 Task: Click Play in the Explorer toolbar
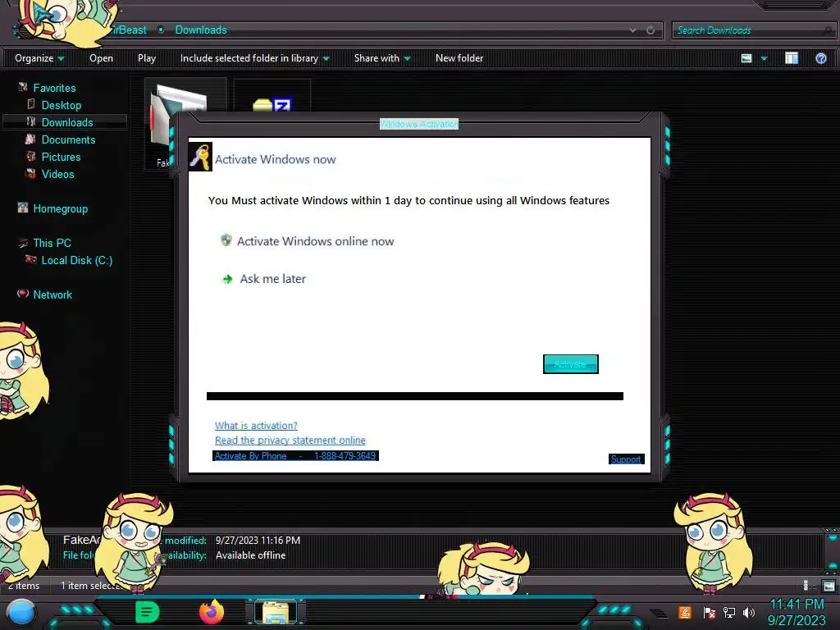[147, 58]
